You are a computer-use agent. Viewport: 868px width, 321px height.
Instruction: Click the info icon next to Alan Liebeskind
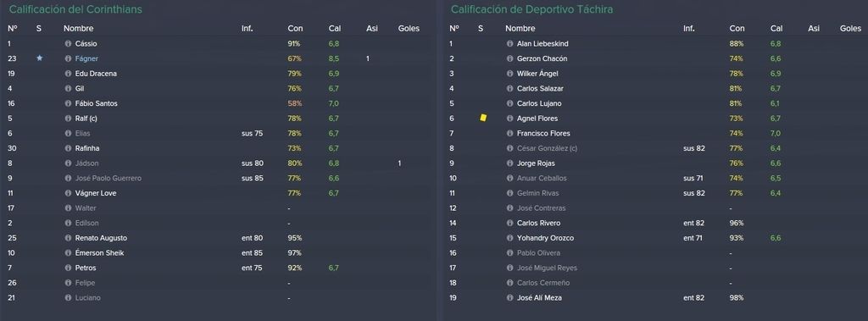click(x=509, y=44)
